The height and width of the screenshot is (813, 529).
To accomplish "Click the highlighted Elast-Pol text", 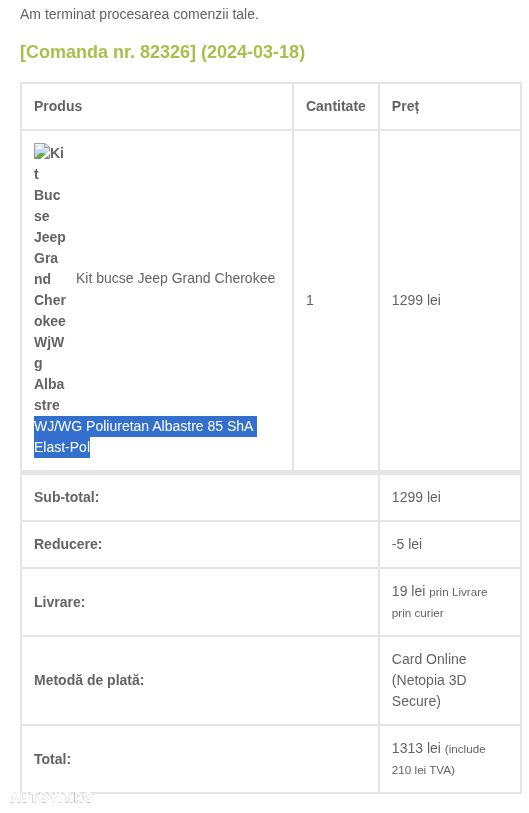I will [x=62, y=447].
